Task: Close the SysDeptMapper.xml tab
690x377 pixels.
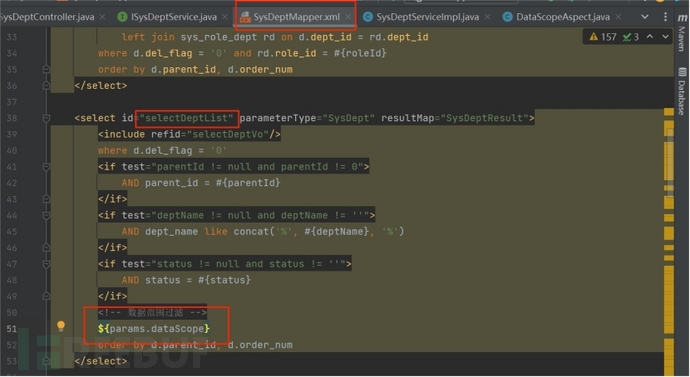Action: [x=349, y=17]
